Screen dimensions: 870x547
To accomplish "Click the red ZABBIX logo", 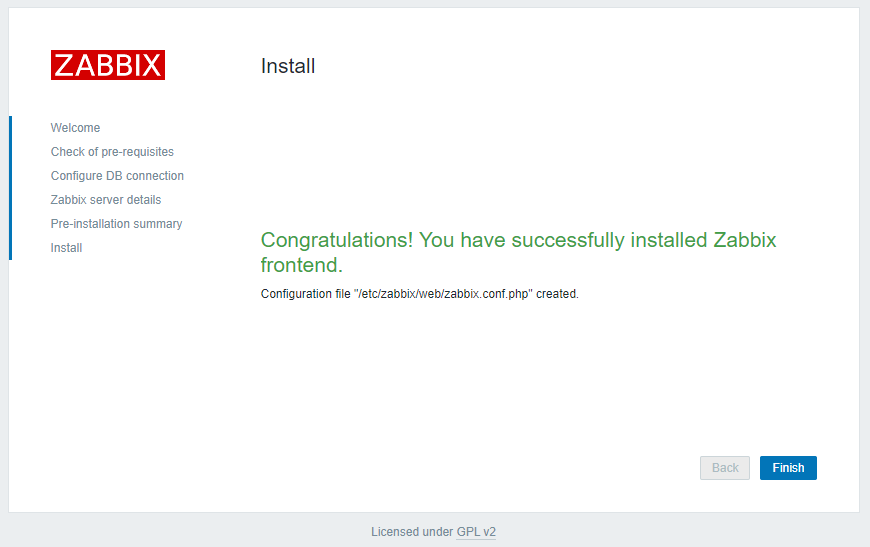I will point(108,65).
